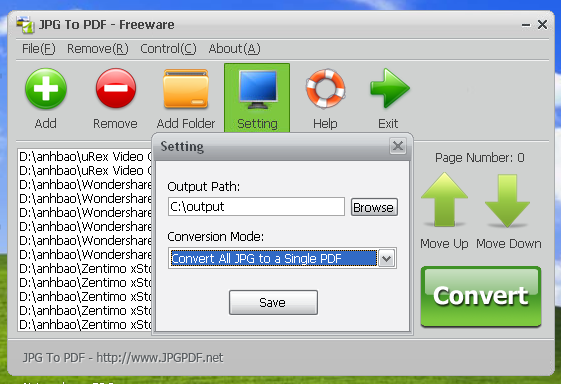Click the big green Convert button
This screenshot has height=384, width=561.
point(481,296)
